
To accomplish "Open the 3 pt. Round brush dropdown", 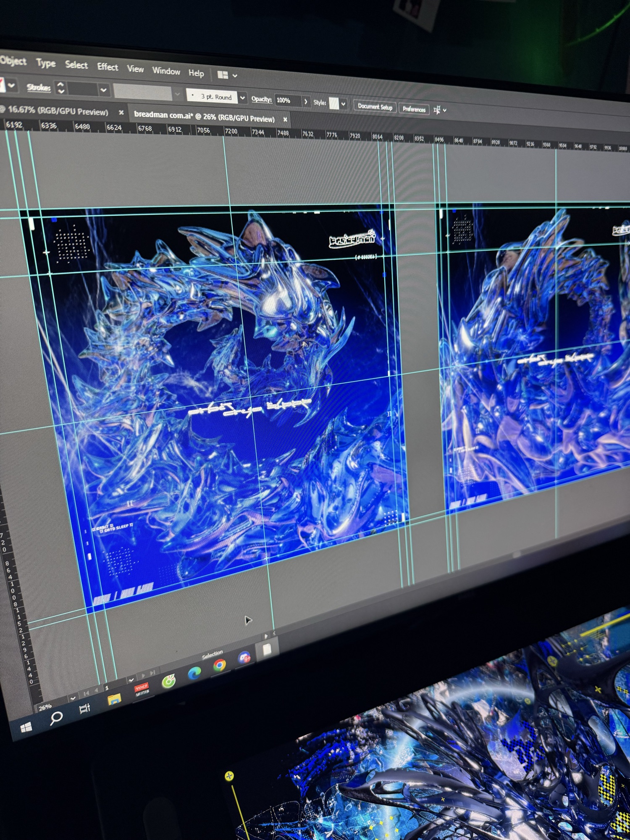I will [242, 98].
